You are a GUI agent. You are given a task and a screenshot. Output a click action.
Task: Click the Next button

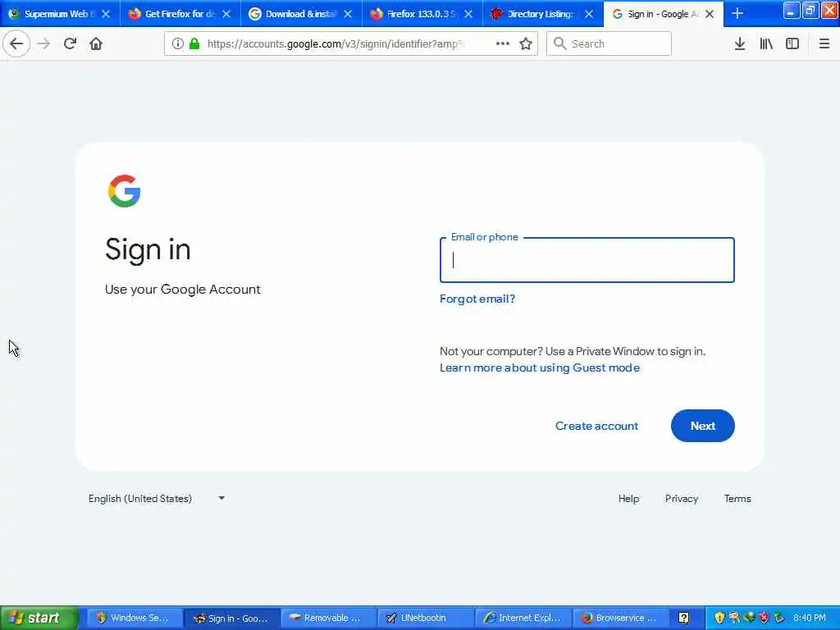(702, 426)
